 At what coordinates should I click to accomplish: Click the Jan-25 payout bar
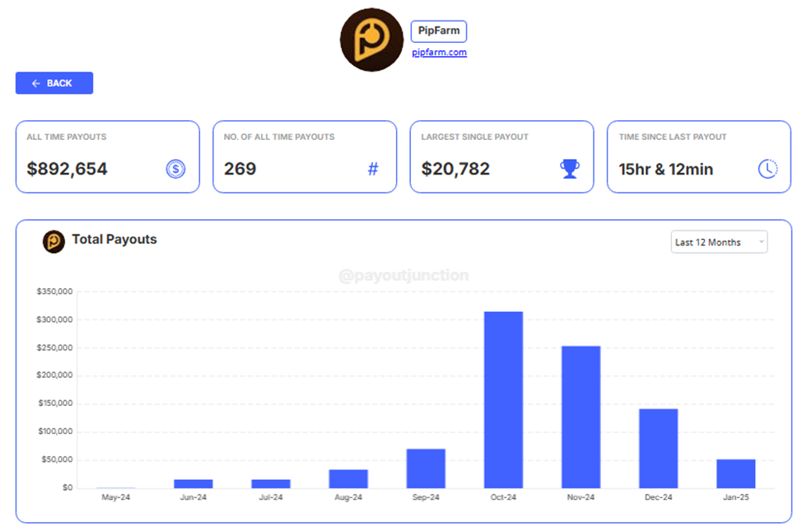735,474
